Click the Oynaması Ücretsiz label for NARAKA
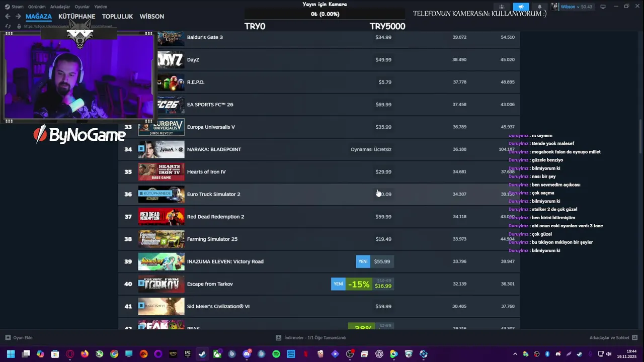 click(x=371, y=149)
